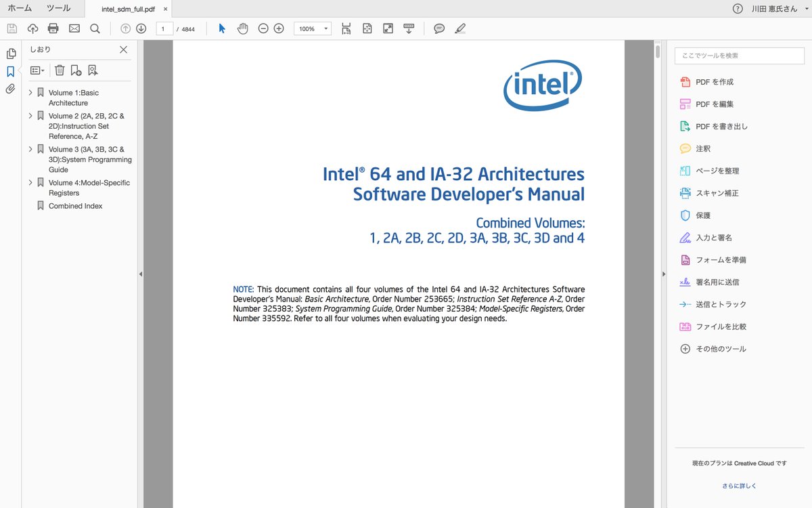Open the page thumbnails panel

[10, 54]
